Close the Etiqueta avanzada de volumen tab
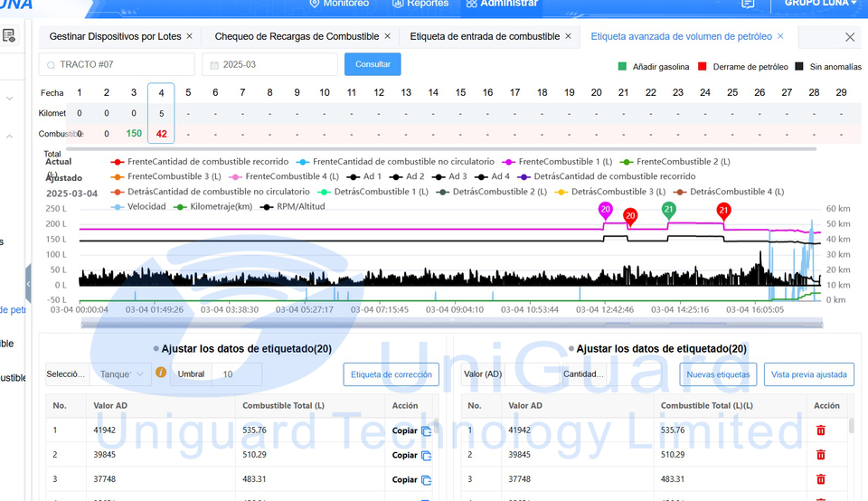Viewport: 868px width, 501px height. point(780,36)
